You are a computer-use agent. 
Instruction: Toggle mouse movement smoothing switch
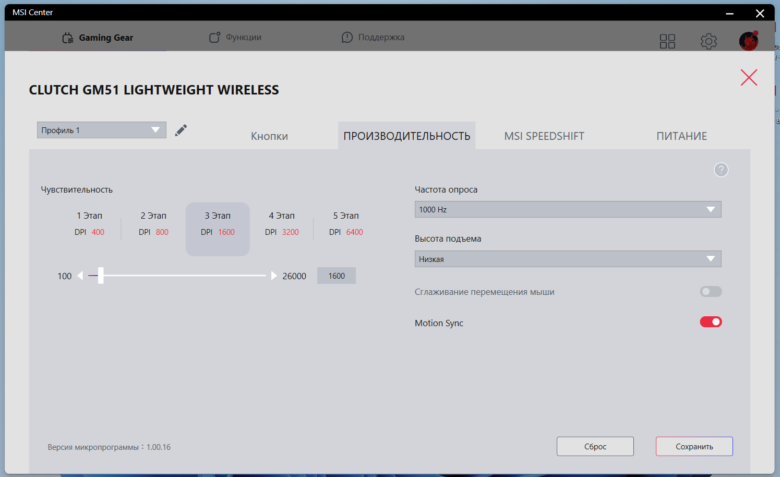coord(710,291)
